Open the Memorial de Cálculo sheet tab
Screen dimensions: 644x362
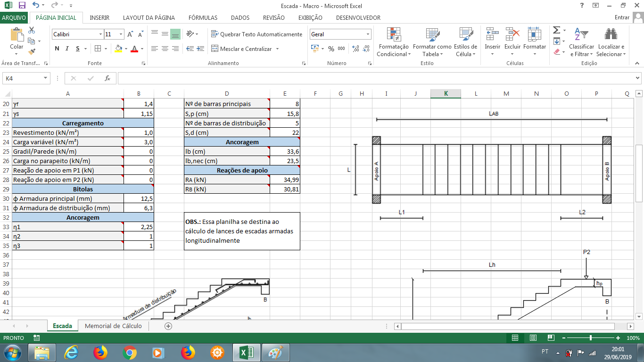113,326
